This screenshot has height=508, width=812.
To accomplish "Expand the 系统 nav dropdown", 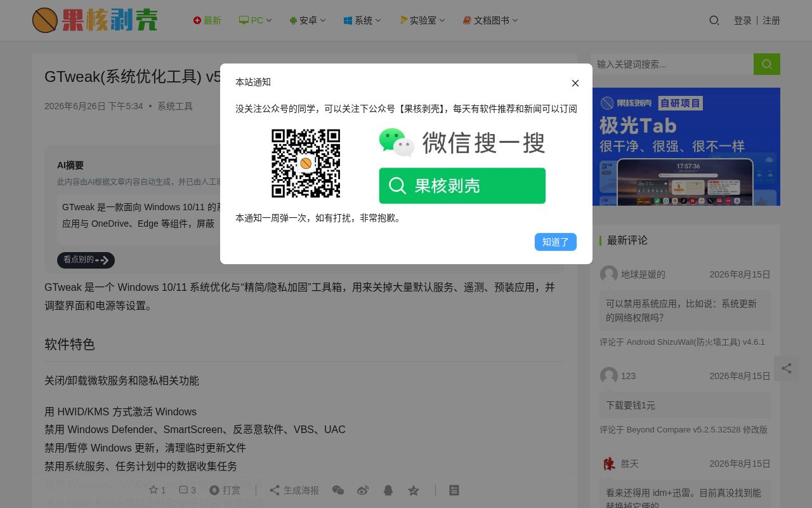I will point(363,20).
